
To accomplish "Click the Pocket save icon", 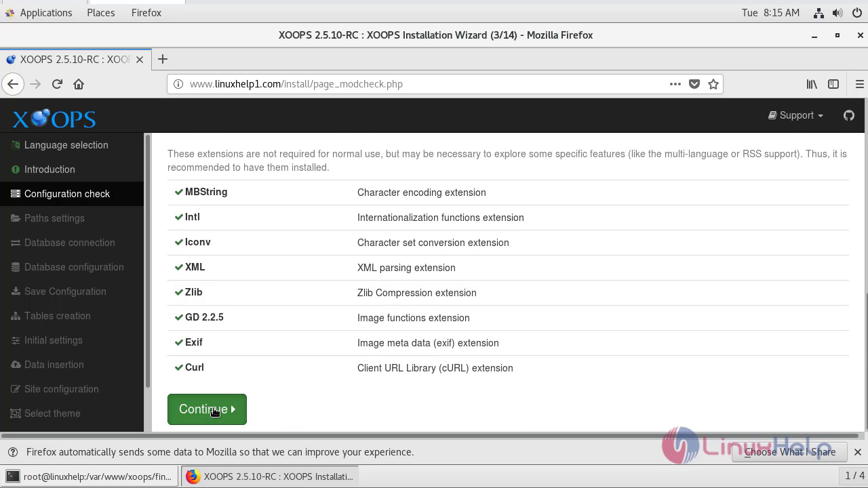I will (694, 84).
